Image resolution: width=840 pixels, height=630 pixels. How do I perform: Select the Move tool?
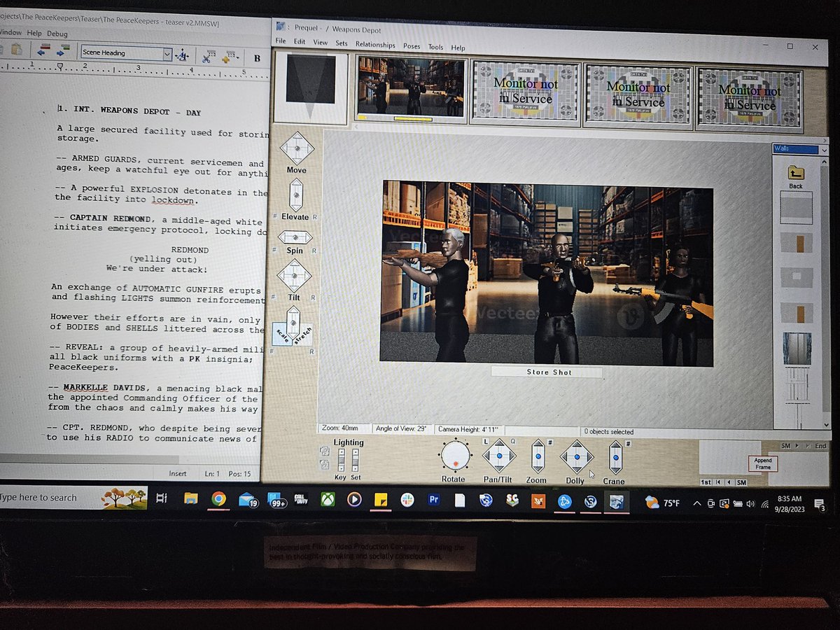coord(297,148)
